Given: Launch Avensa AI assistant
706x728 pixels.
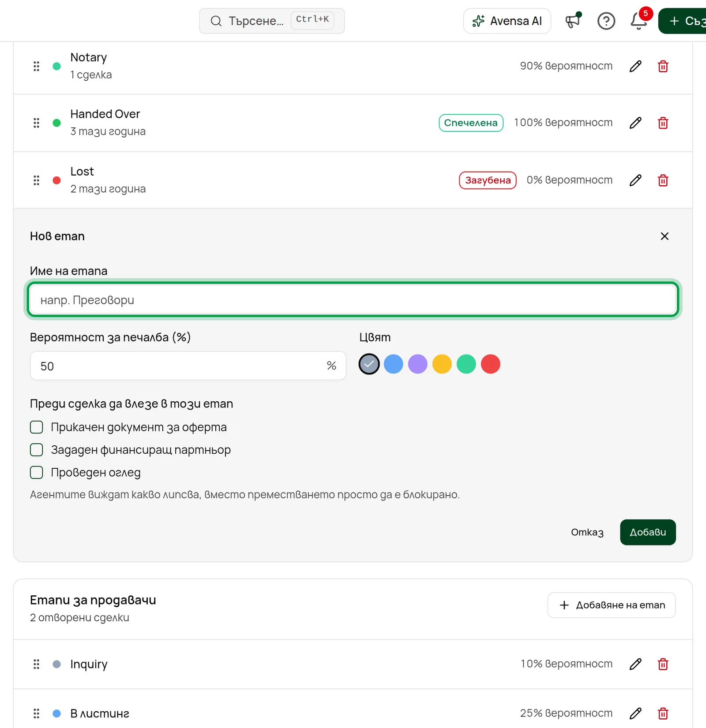Looking at the screenshot, I should (x=507, y=21).
